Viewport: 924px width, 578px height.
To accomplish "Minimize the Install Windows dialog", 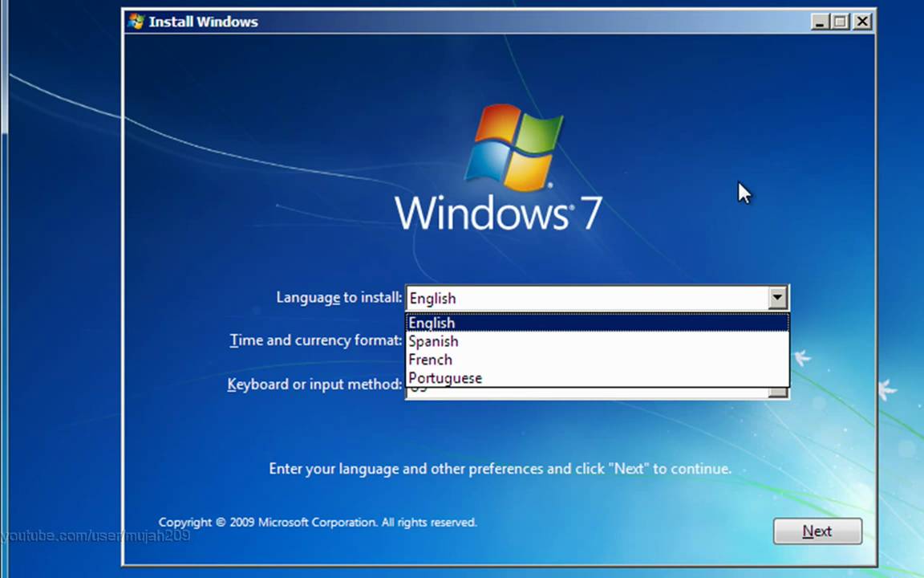I will click(820, 22).
